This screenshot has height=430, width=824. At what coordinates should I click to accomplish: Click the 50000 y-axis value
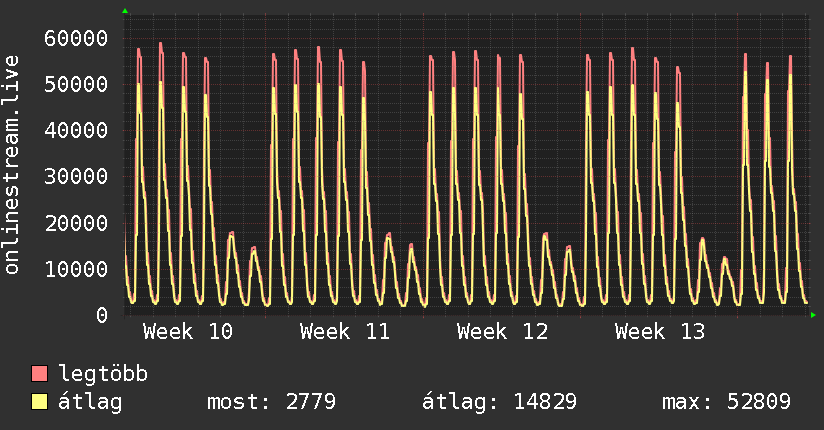click(x=76, y=85)
